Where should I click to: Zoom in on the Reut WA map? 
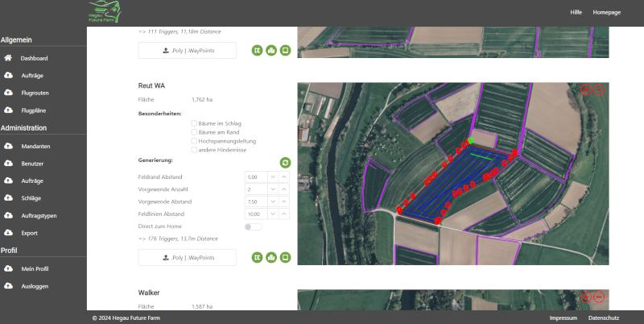586,89
